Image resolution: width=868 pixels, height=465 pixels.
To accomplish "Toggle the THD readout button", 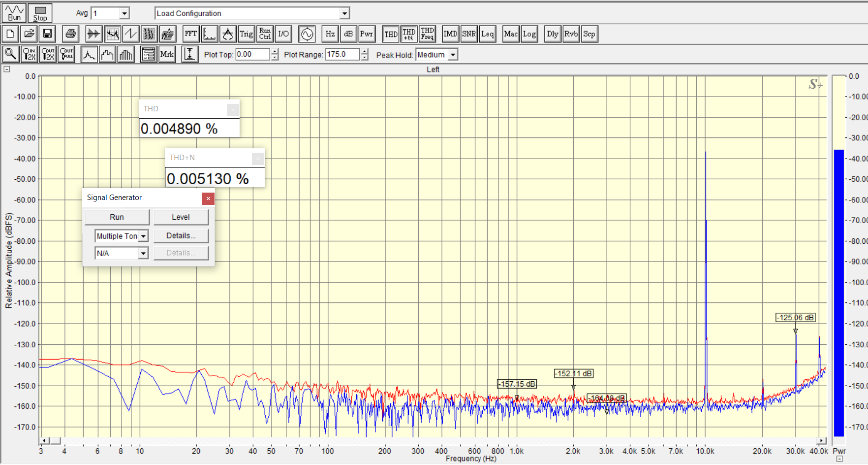I will [391, 34].
